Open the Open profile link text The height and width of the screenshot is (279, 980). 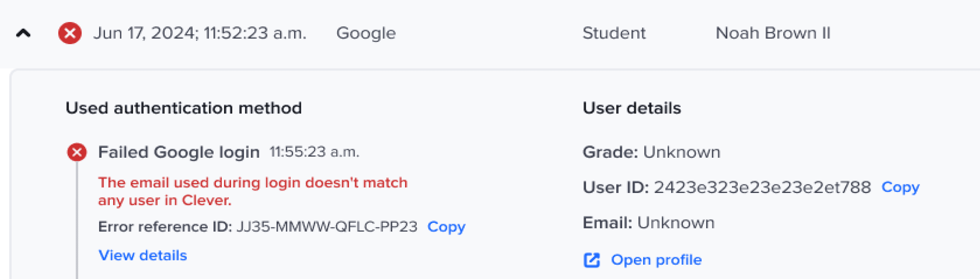(x=656, y=260)
